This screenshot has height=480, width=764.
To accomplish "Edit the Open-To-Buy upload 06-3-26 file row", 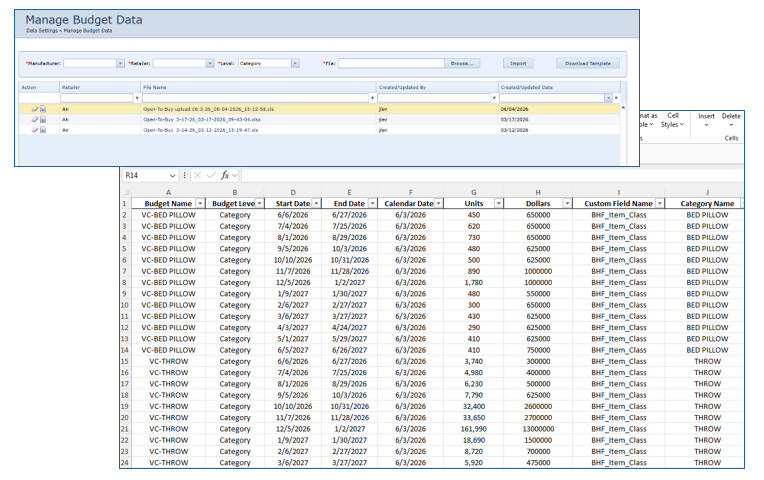I will 35,109.
